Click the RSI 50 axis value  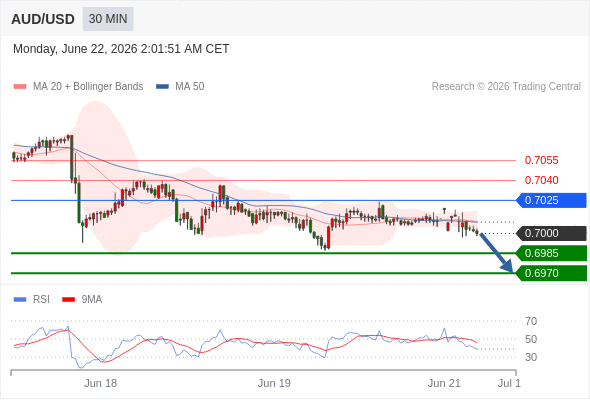pos(531,339)
